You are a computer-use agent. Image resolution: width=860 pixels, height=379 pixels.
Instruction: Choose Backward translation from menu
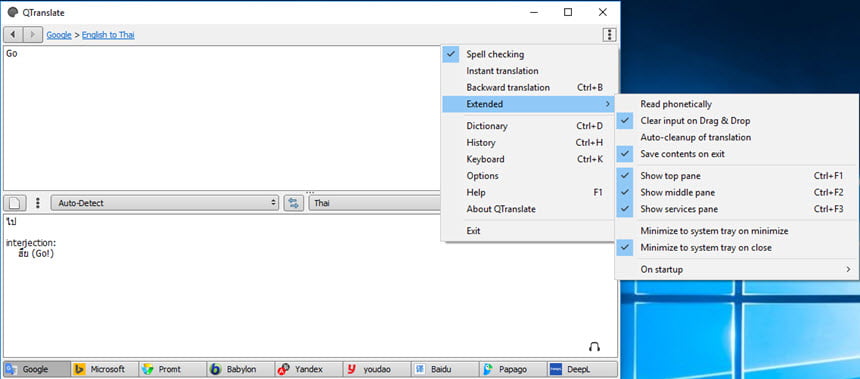coord(528,87)
